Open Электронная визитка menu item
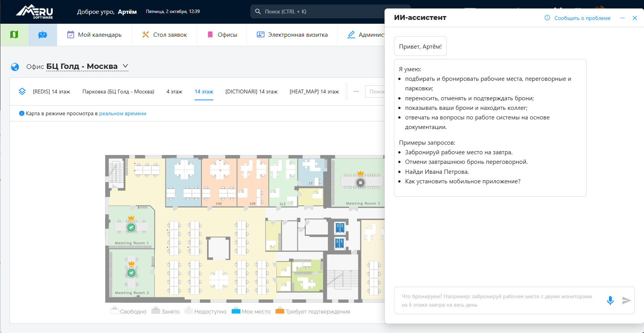The image size is (644, 333). click(292, 35)
